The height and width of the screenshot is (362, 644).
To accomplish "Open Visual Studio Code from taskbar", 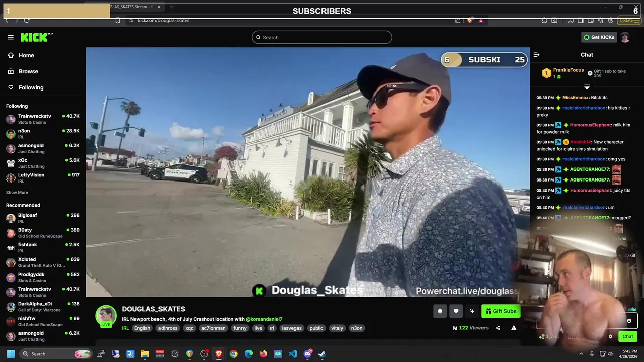I will pos(293,354).
